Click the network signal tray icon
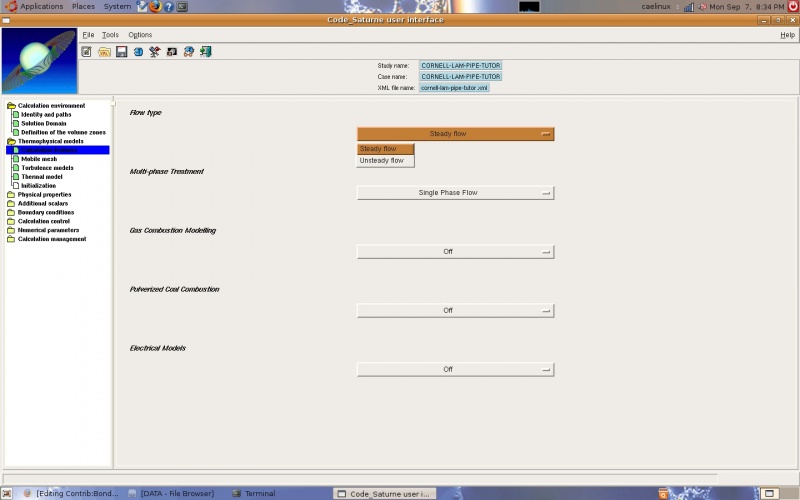The width and height of the screenshot is (800, 500). [x=689, y=7]
